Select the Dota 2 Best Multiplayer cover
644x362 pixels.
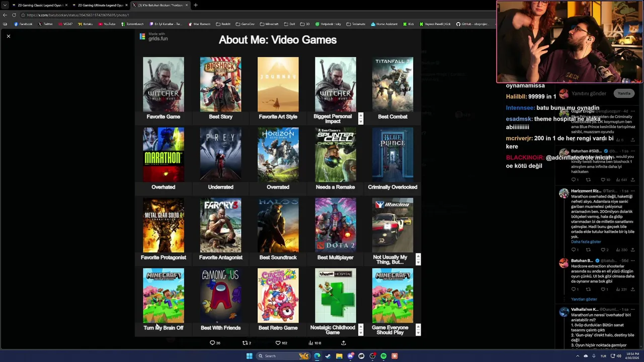tap(335, 225)
